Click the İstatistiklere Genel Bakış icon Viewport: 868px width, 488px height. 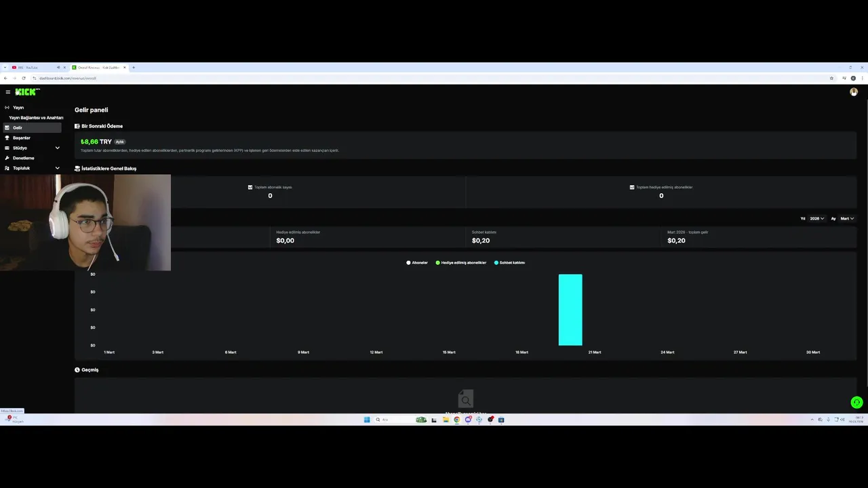[x=77, y=168]
